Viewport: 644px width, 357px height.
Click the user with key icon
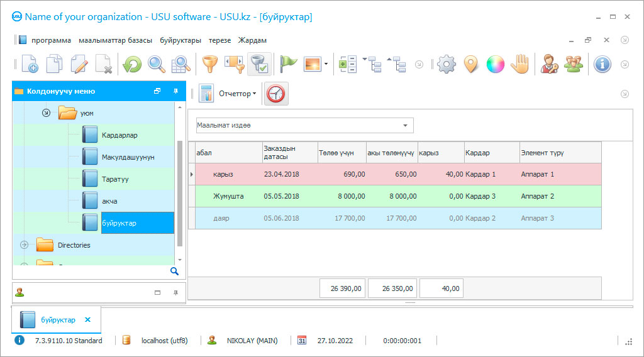coord(549,64)
